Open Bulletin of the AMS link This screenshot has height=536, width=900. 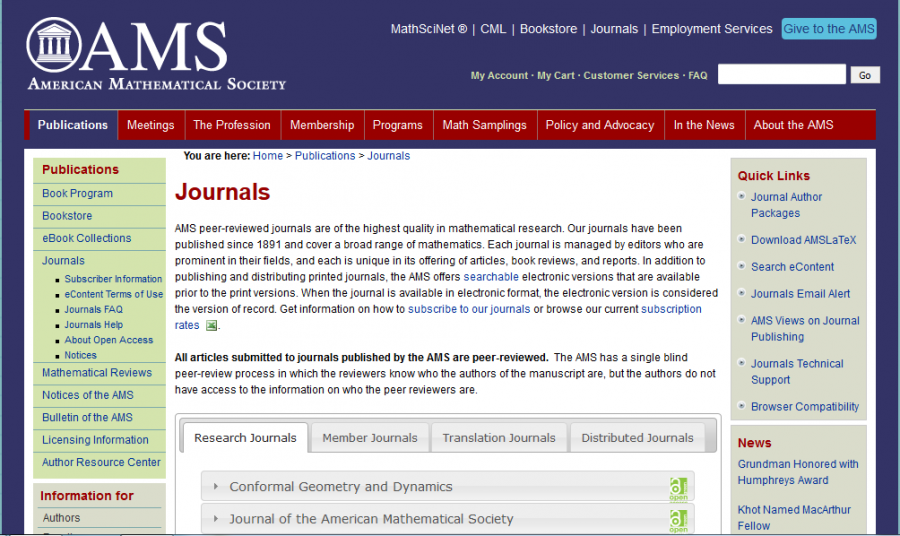click(x=87, y=418)
